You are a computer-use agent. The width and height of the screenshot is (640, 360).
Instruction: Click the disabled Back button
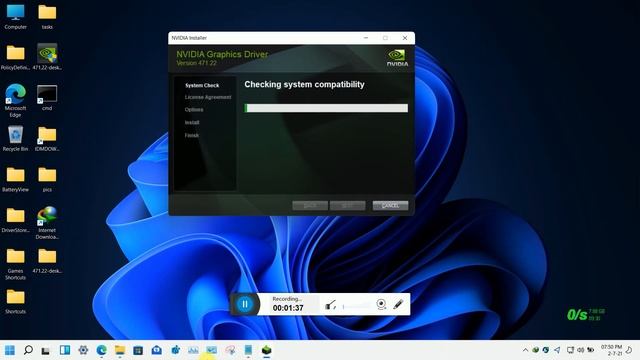coord(310,206)
